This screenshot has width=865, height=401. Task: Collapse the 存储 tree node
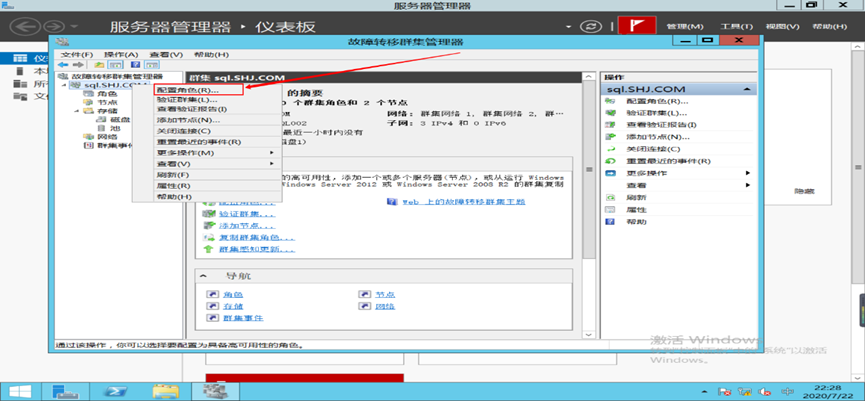pyautogui.click(x=78, y=111)
